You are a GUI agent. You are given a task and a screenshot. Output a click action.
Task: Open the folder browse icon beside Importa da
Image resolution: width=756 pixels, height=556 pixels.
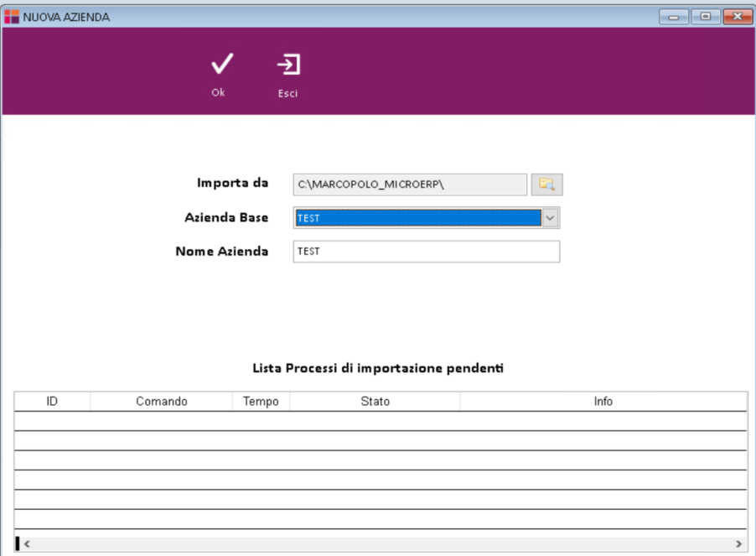547,184
